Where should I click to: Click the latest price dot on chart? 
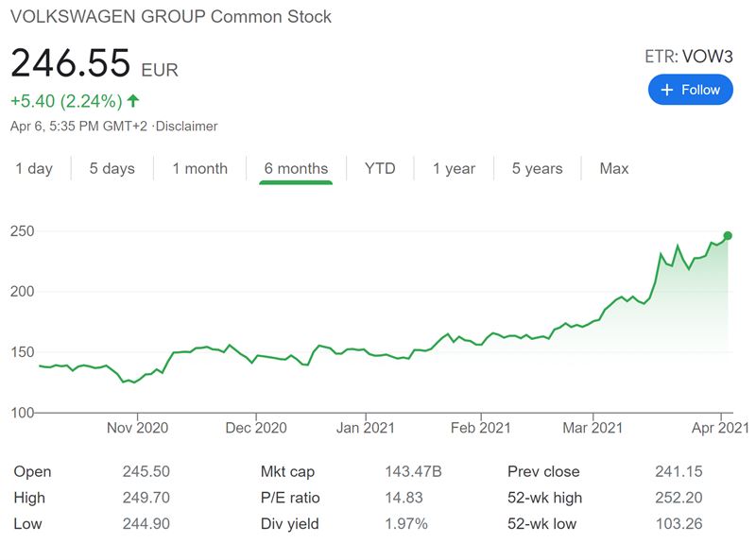pyautogui.click(x=728, y=236)
